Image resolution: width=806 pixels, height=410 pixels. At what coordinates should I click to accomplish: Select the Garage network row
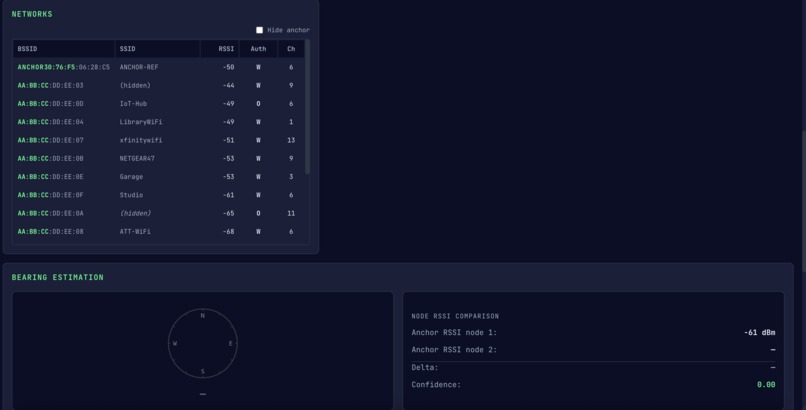tap(159, 177)
